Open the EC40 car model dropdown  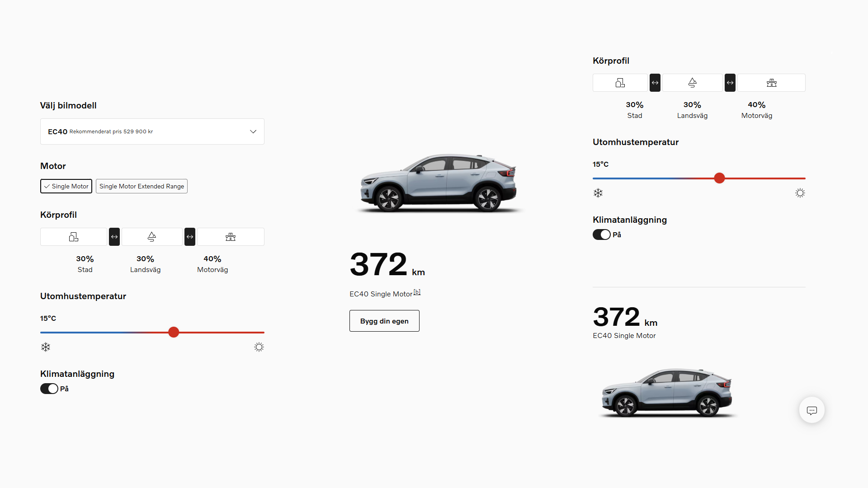152,131
